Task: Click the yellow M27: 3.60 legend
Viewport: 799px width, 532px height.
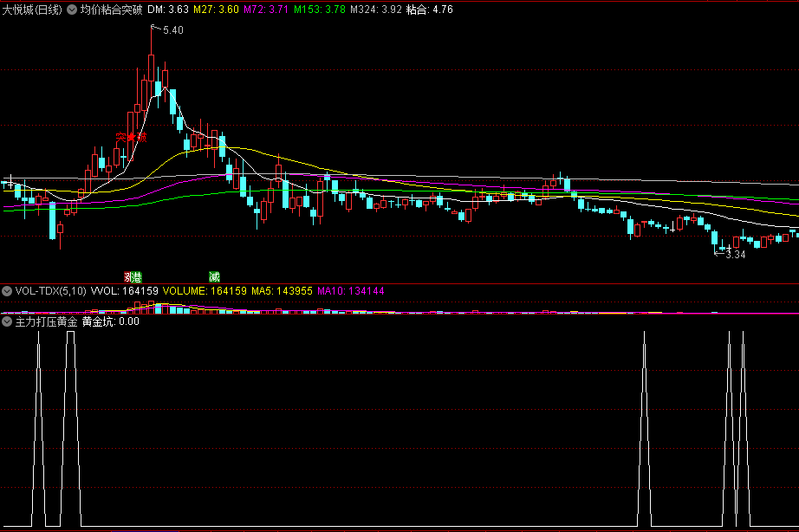Action: 216,10
